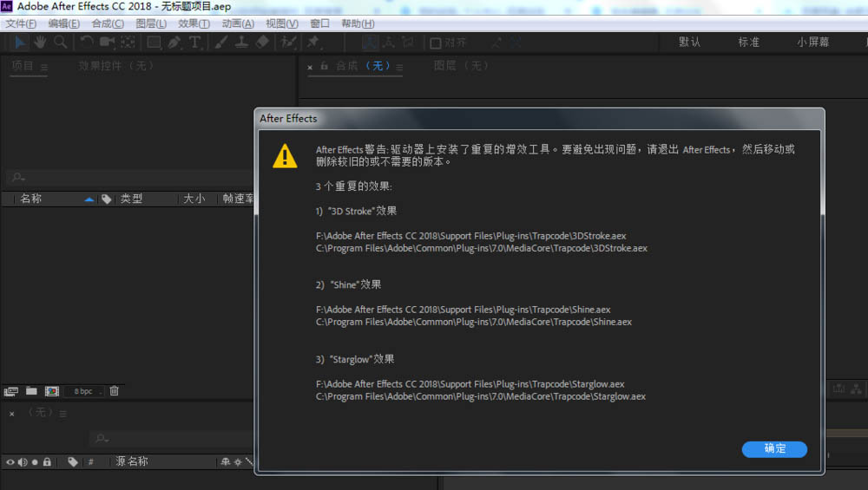The image size is (868, 490).
Task: Click the Interpret Footage icon
Action: 11,391
